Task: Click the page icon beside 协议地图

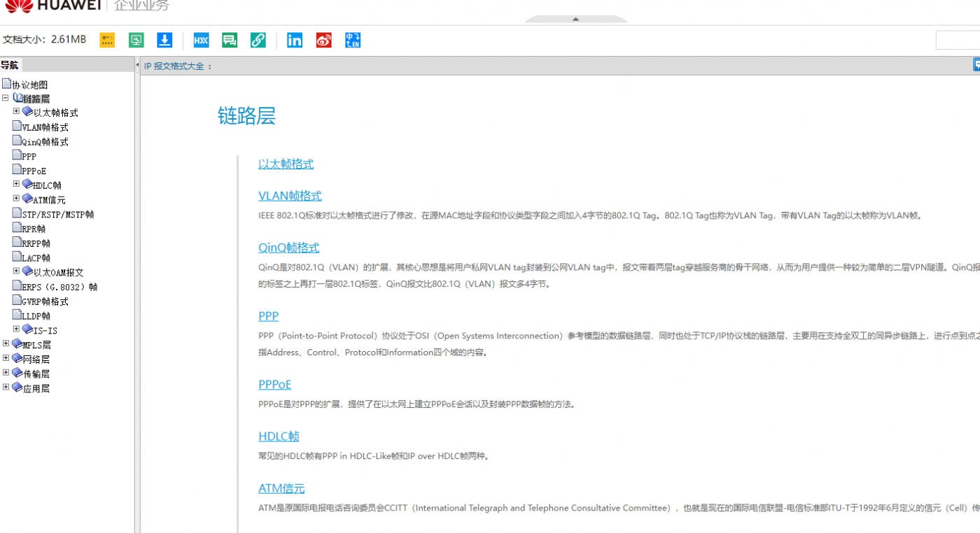Action: click(x=6, y=84)
